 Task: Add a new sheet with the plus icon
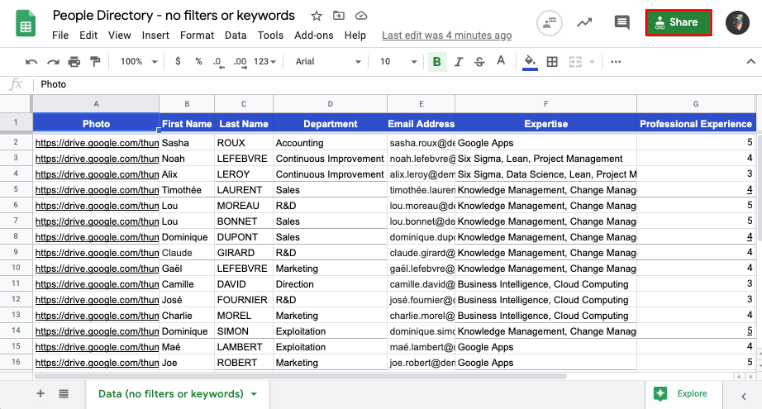(40, 393)
